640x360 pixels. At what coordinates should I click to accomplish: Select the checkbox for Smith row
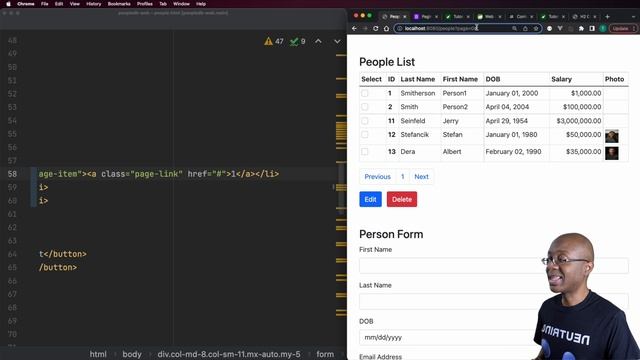click(x=364, y=107)
